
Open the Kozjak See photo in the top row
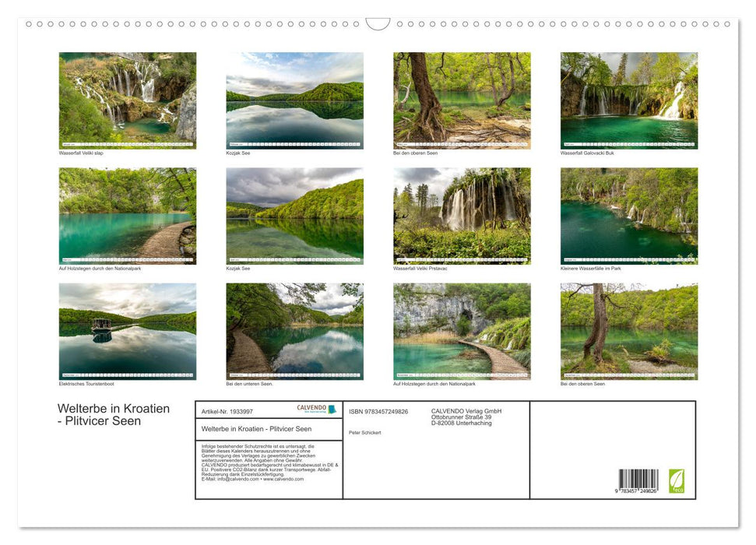click(294, 100)
